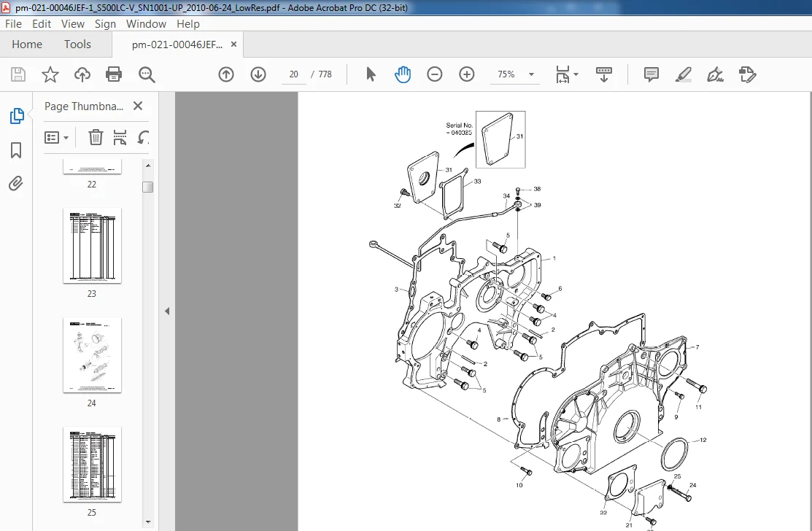Switch to the Home tab
Image resolution: width=812 pixels, height=531 pixels.
coord(27,44)
